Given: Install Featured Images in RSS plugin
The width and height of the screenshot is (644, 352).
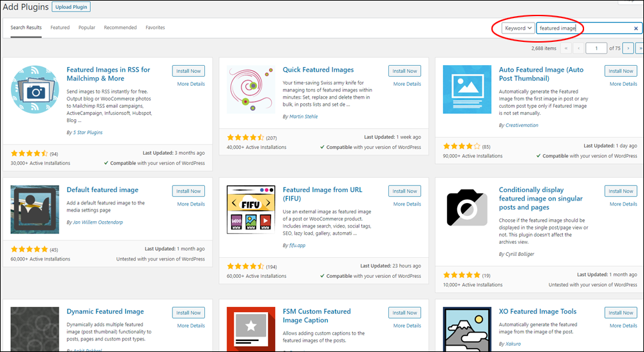Looking at the screenshot, I should (x=189, y=71).
